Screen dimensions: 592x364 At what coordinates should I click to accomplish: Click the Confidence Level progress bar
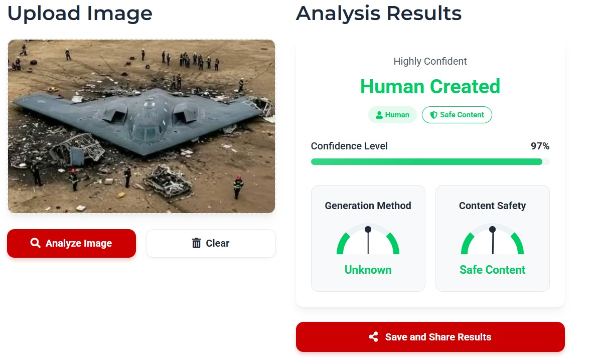click(430, 162)
